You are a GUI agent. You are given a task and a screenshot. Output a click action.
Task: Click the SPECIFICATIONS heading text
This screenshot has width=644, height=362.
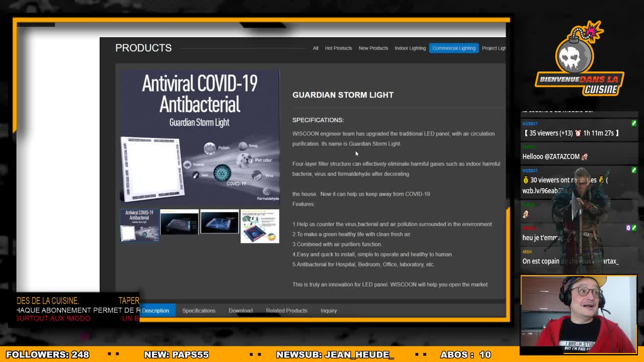318,120
